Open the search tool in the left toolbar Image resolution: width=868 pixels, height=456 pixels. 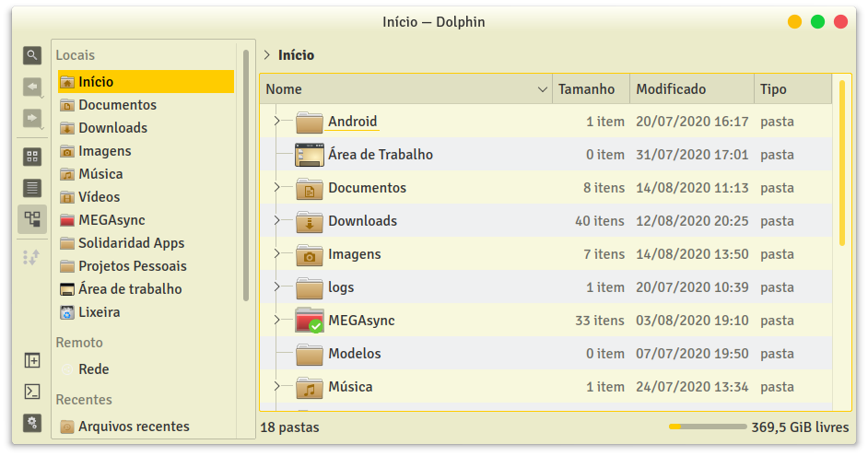coord(32,55)
